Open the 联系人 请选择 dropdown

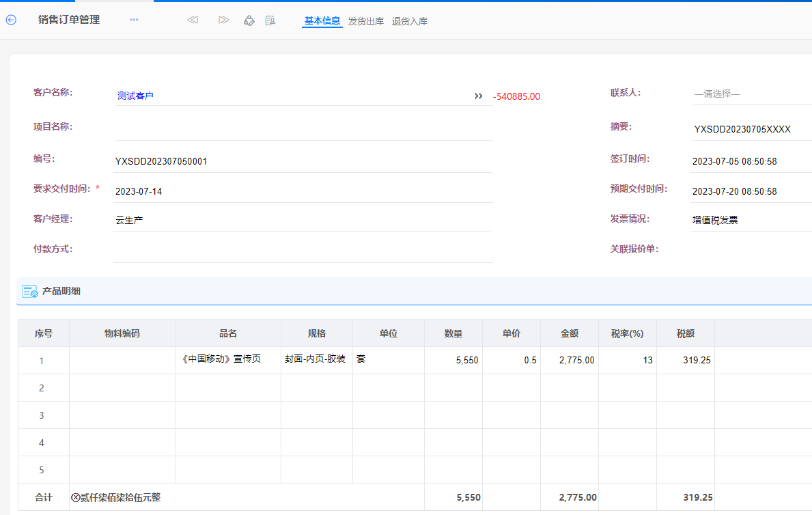[x=752, y=94]
